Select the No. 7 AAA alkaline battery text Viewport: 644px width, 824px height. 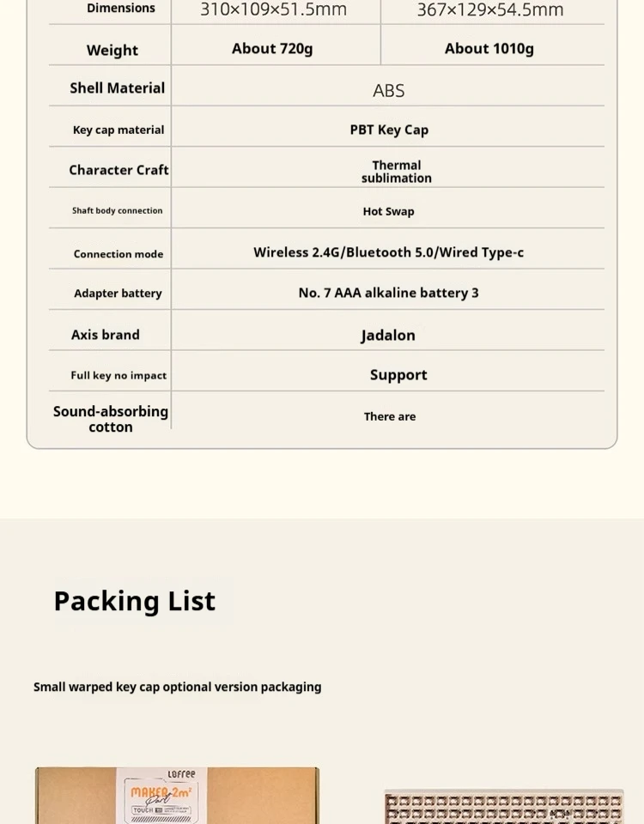point(388,293)
